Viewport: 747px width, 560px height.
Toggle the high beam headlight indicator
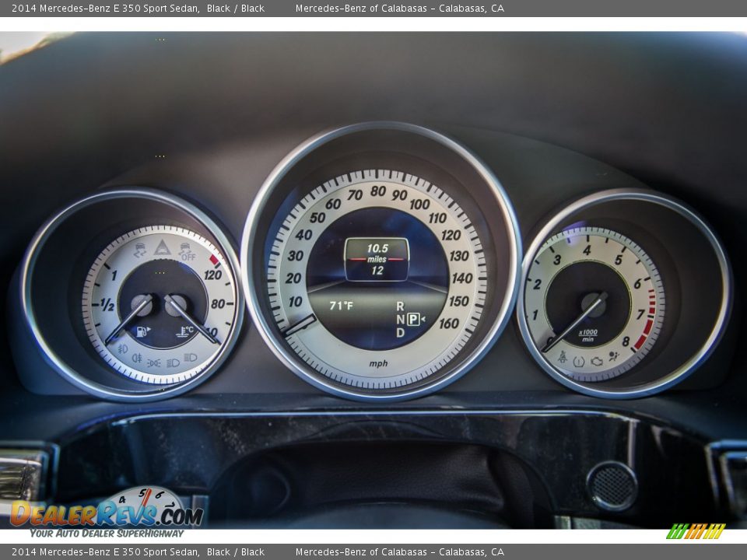coord(191,358)
